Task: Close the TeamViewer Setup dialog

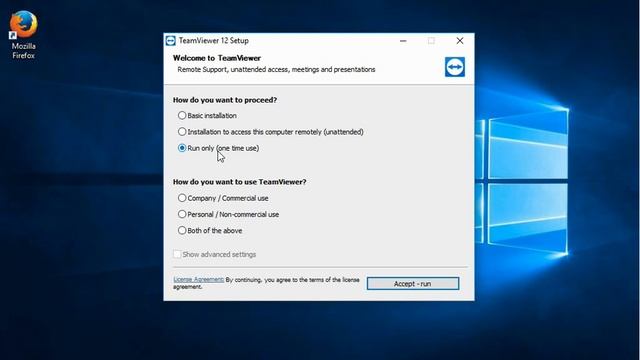Action: [460, 41]
